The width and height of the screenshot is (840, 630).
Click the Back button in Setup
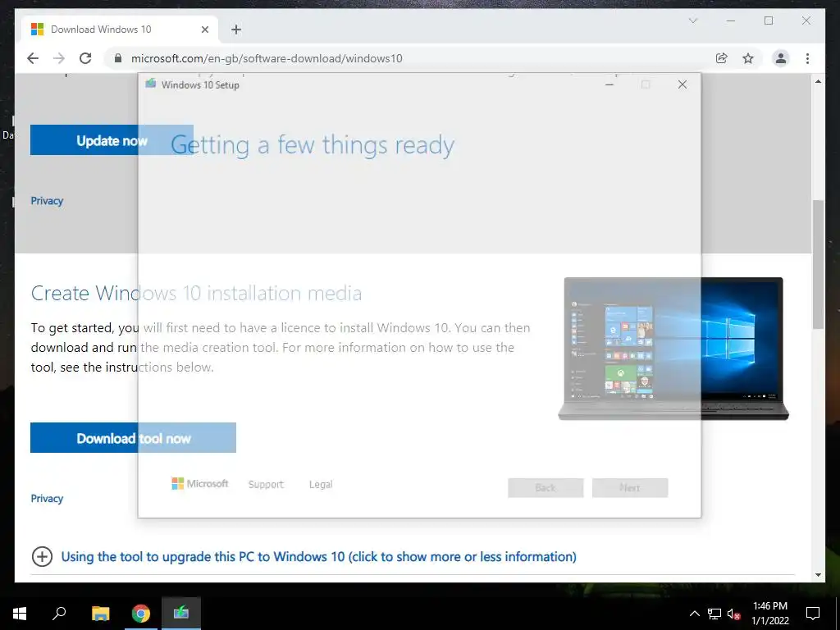pyautogui.click(x=546, y=487)
